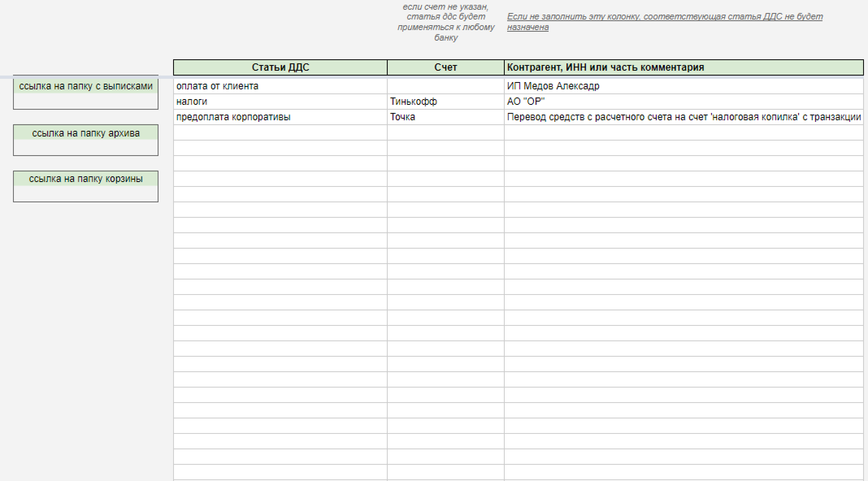868x481 pixels.
Task: Click label 'ссылка на папку корзины'
Action: pyautogui.click(x=86, y=179)
